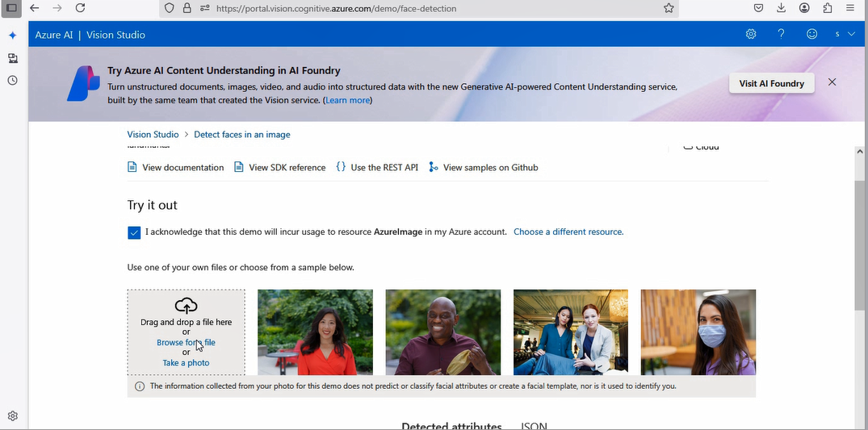Save page to Pocket
868x430 pixels.
pos(758,8)
